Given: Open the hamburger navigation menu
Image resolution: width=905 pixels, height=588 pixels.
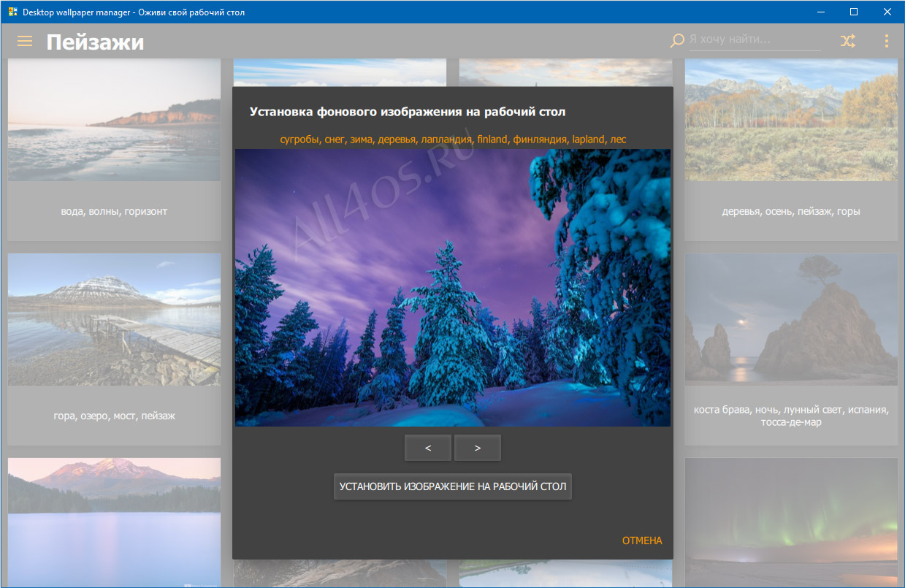Looking at the screenshot, I should 25,42.
